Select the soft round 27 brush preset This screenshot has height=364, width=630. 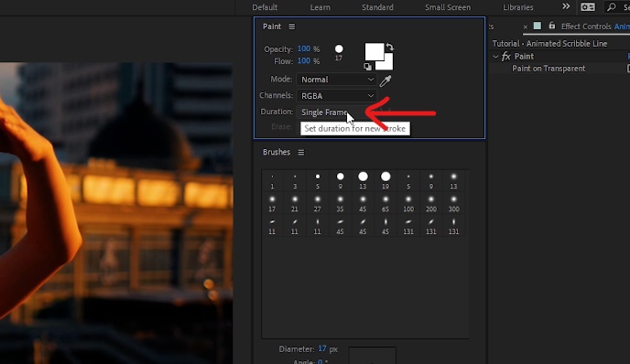click(x=318, y=203)
